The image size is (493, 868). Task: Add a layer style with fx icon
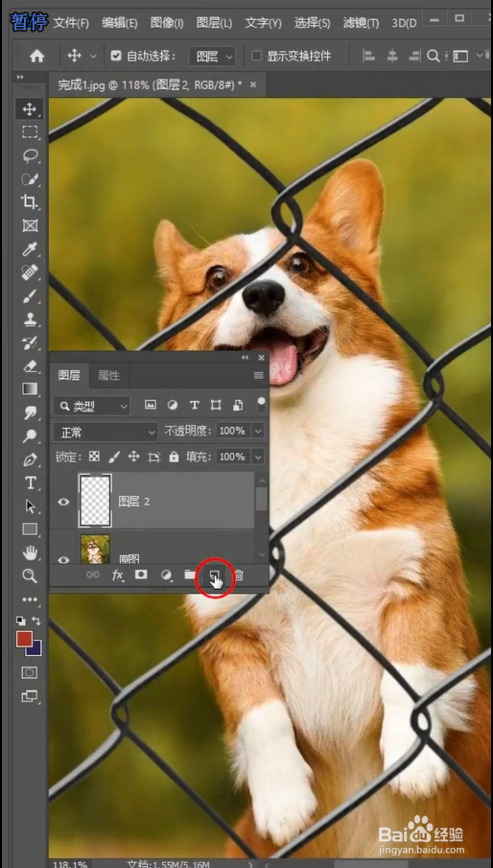(117, 575)
